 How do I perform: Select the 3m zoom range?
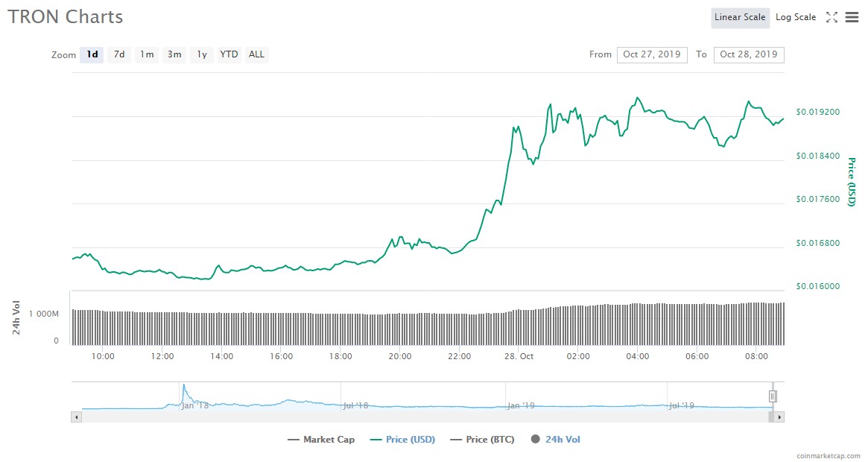[x=174, y=54]
